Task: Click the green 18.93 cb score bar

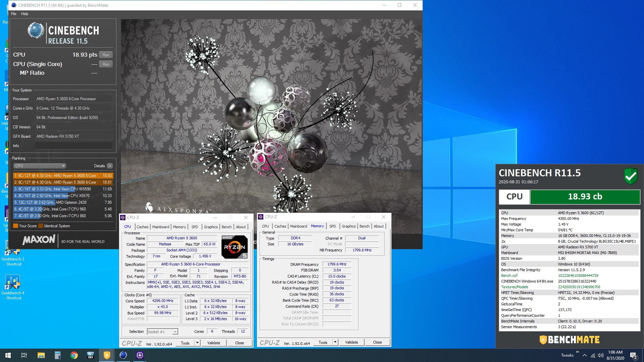Action: tap(585, 197)
